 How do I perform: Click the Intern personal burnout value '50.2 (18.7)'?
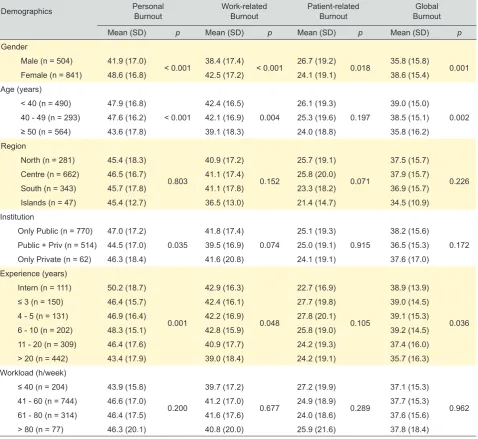point(127,288)
